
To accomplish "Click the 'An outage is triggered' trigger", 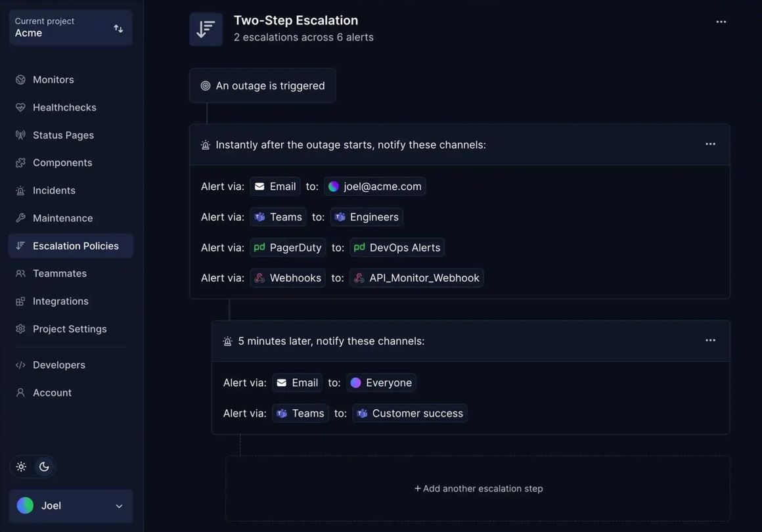I will (262, 85).
